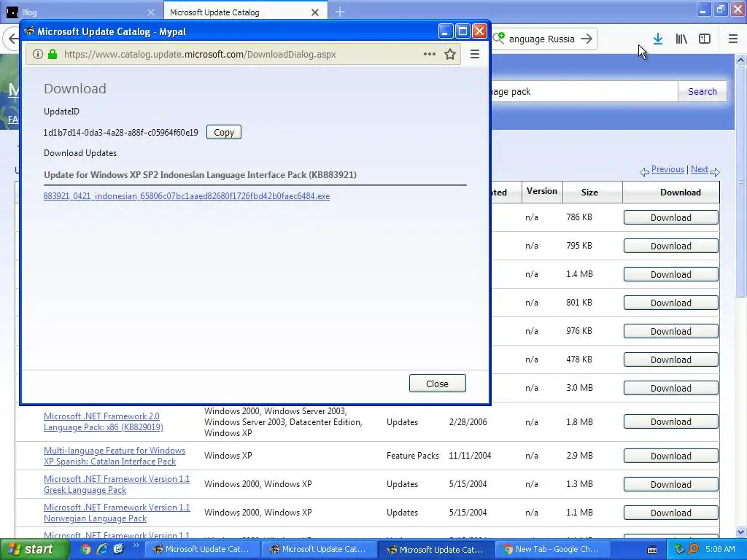Click Download button for 3.0 MB row

pos(671,389)
